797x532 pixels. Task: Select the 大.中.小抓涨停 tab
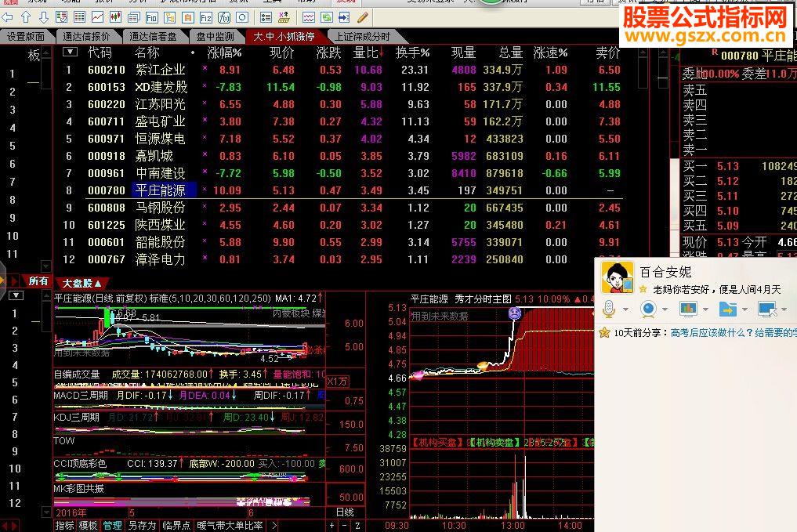[284, 37]
